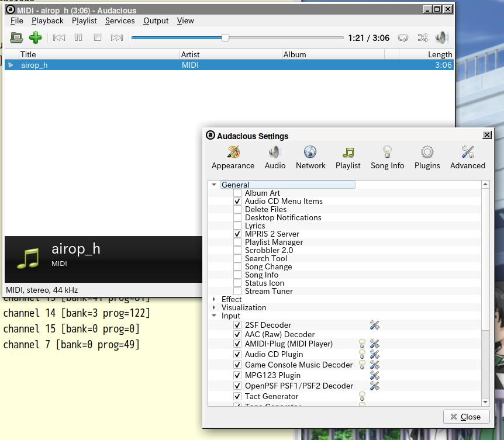Image resolution: width=504 pixels, height=440 pixels.
Task: Enable the Stream Tuner checkbox
Action: 237,292
